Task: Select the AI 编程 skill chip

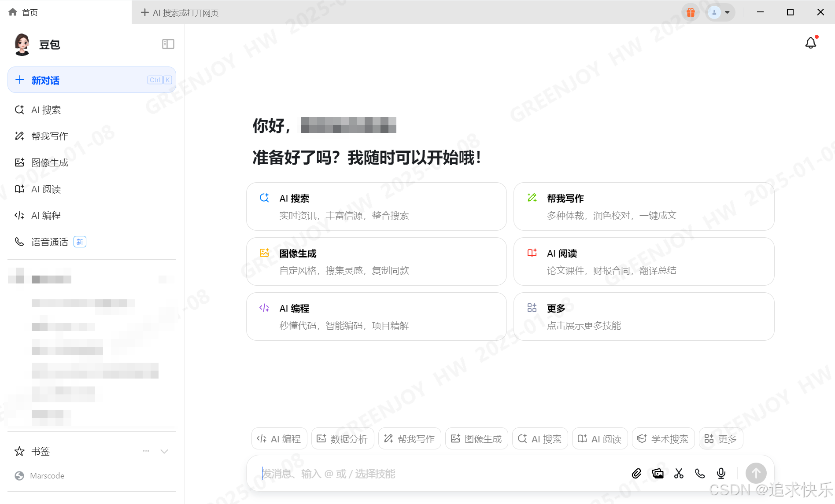Action: coord(279,438)
